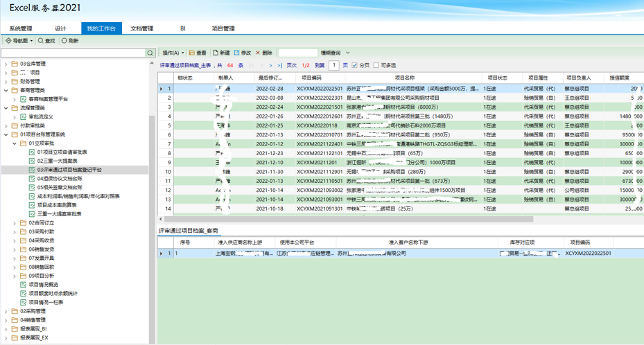Collapse the 01立项审批 tree folder
This screenshot has width=644, height=345.
pyautogui.click(x=15, y=143)
